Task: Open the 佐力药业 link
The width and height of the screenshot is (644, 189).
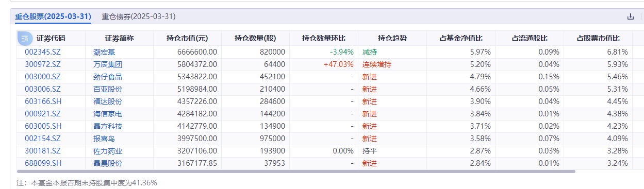Action: click(x=108, y=151)
